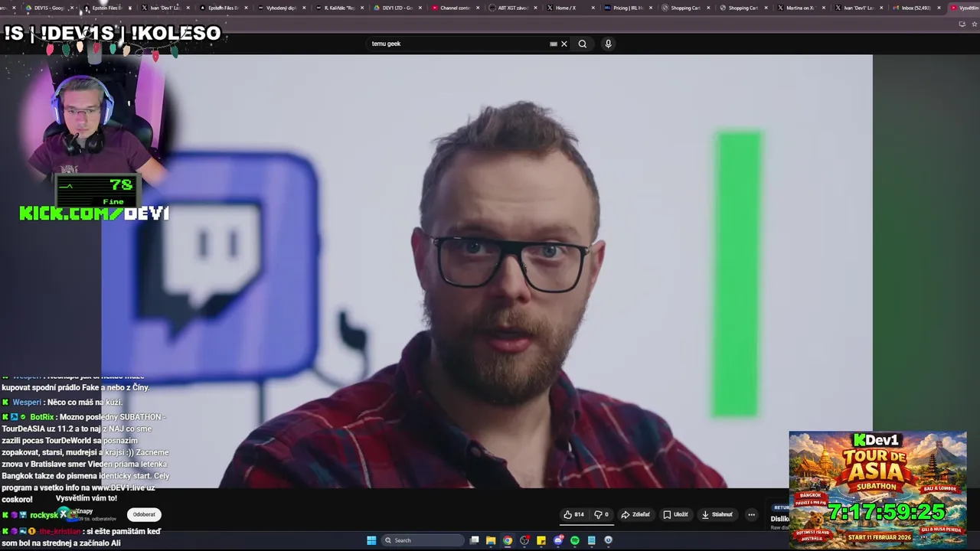Click the 'Wesperi' name above BotRix message
The height and width of the screenshot is (551, 980).
click(27, 402)
